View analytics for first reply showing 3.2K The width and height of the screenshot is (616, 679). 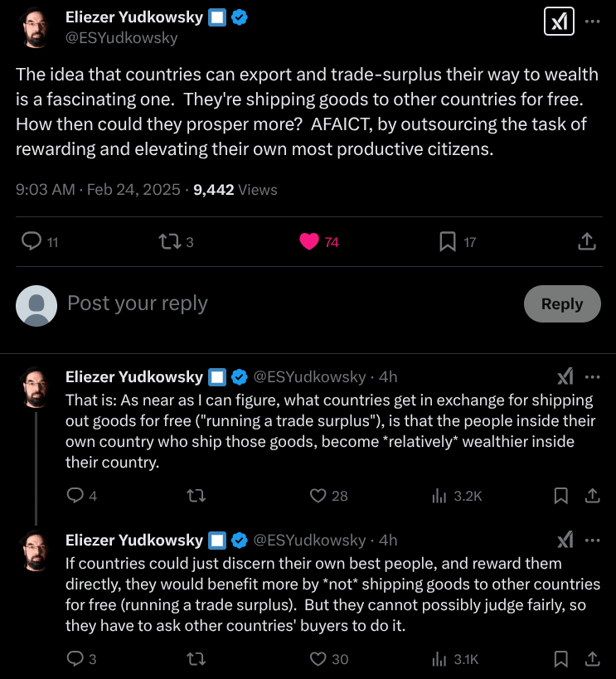(x=440, y=495)
